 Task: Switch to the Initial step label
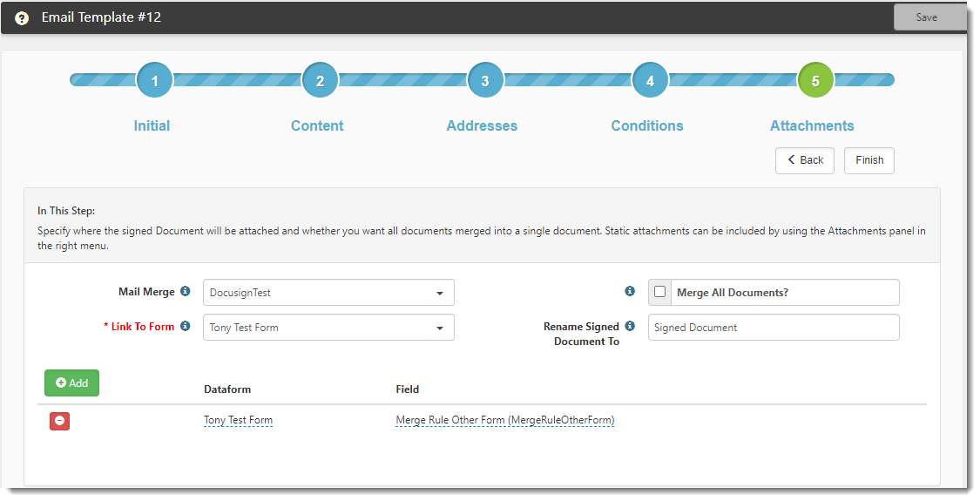(152, 125)
